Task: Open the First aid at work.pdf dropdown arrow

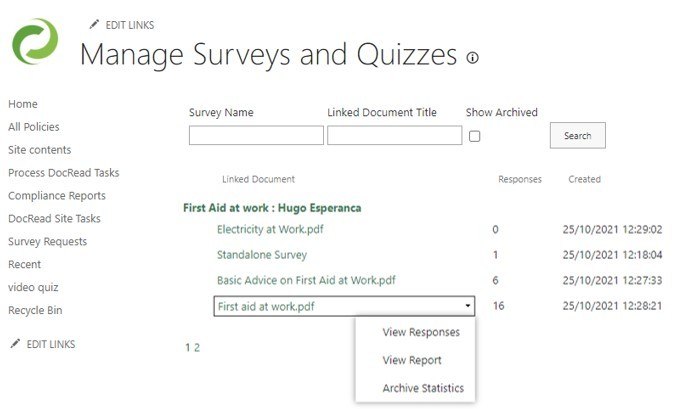Action: [x=467, y=307]
